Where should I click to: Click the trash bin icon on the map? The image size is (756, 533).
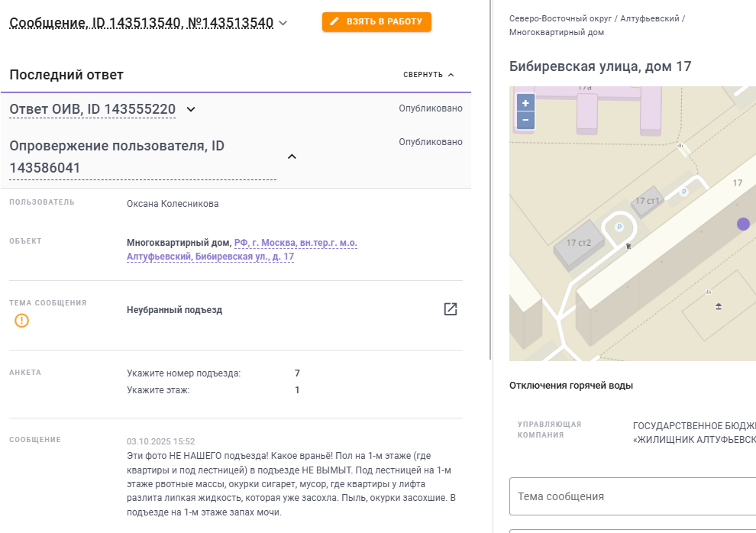pos(628,246)
